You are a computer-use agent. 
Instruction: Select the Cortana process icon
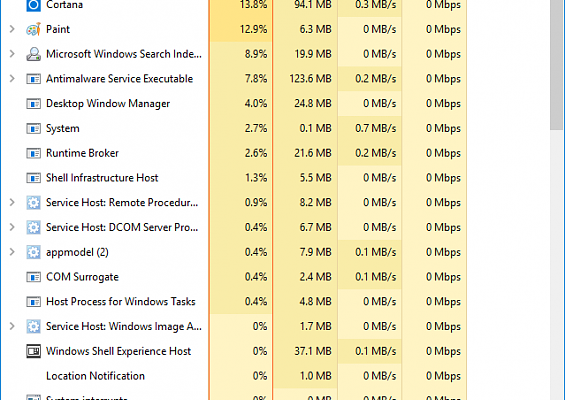pos(34,5)
